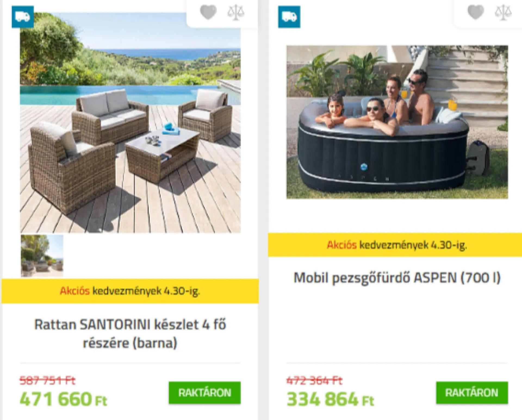522x420 pixels.
Task: Click the crossed-out 587 751 Ft price
Action: tap(47, 380)
